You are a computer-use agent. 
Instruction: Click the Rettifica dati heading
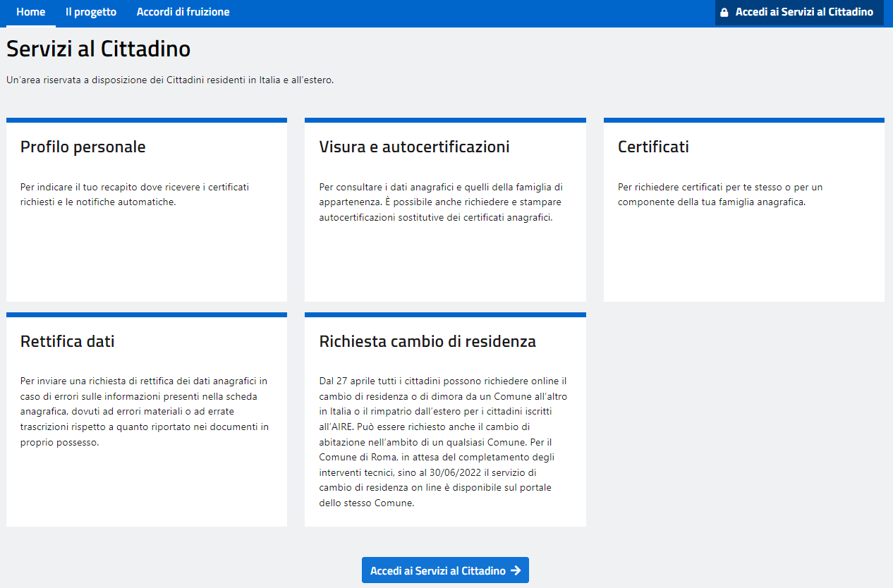66,342
